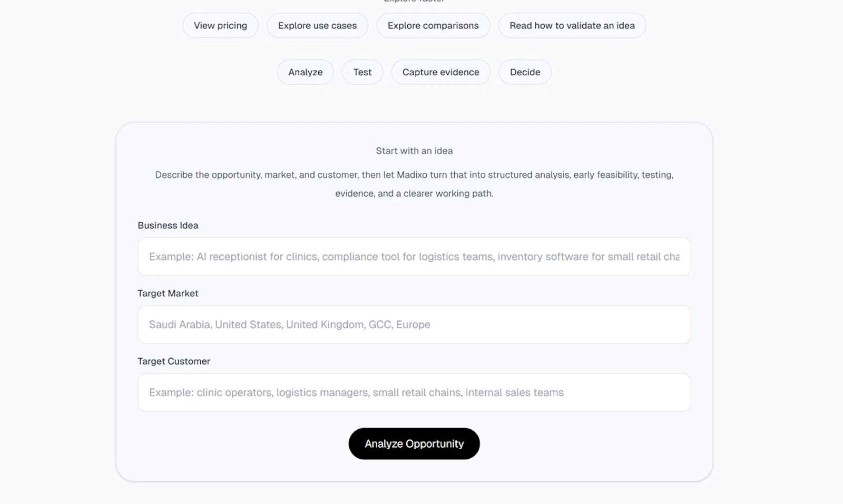
Task: Submit with Analyze Opportunity button
Action: [x=414, y=443]
